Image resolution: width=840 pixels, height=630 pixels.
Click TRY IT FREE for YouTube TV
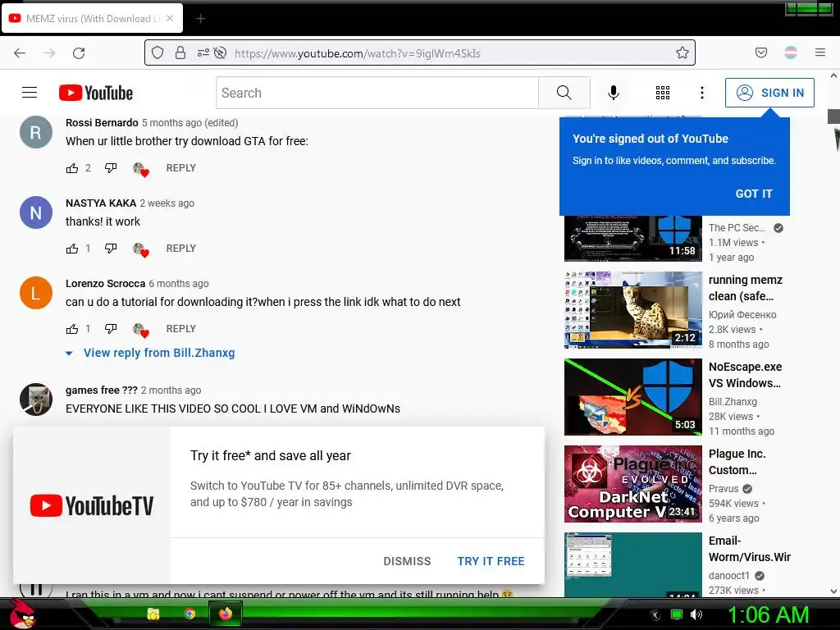(x=491, y=561)
